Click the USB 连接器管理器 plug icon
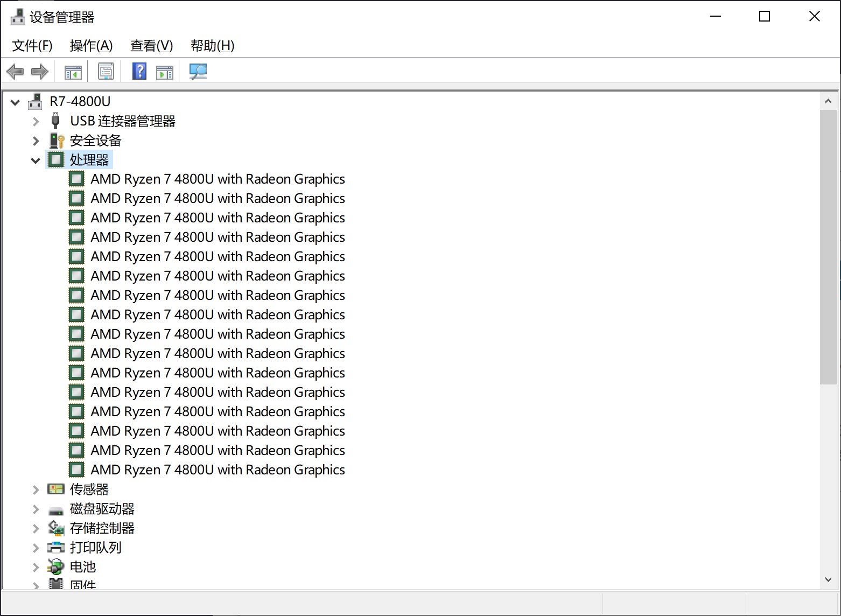The height and width of the screenshot is (616, 841). 55,121
